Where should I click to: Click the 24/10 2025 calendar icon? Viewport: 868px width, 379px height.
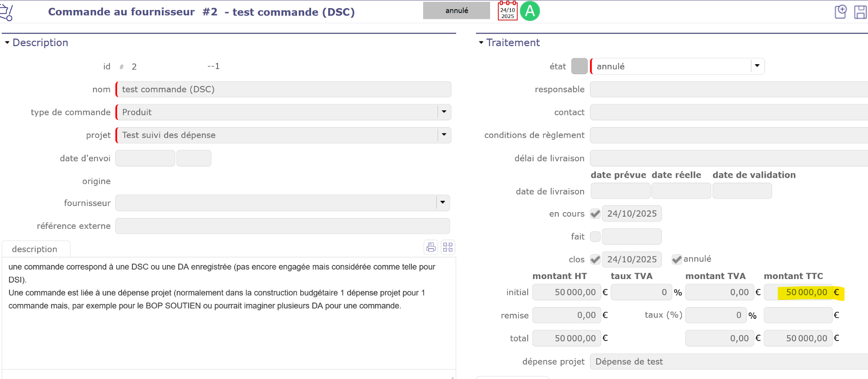click(508, 11)
